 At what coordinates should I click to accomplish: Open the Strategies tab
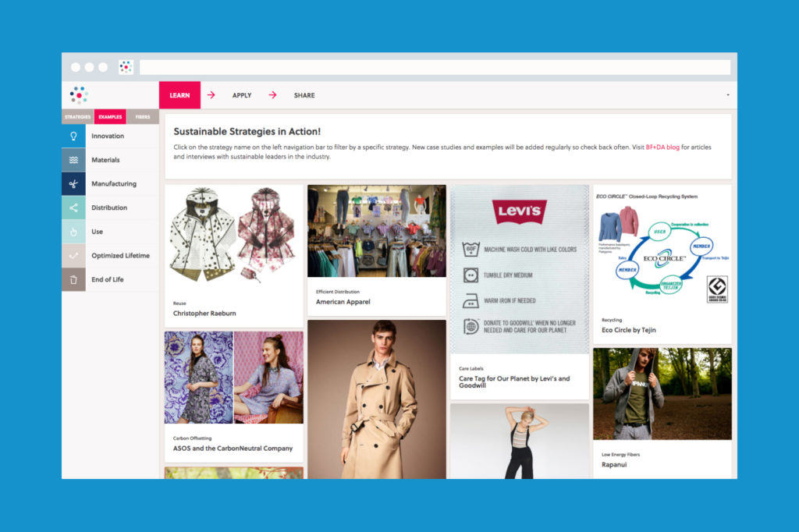pyautogui.click(x=77, y=117)
